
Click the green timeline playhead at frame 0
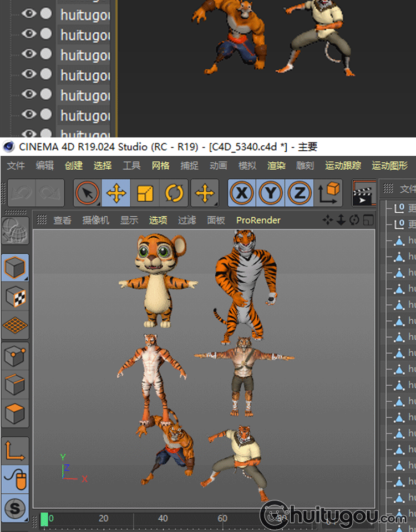click(x=44, y=519)
